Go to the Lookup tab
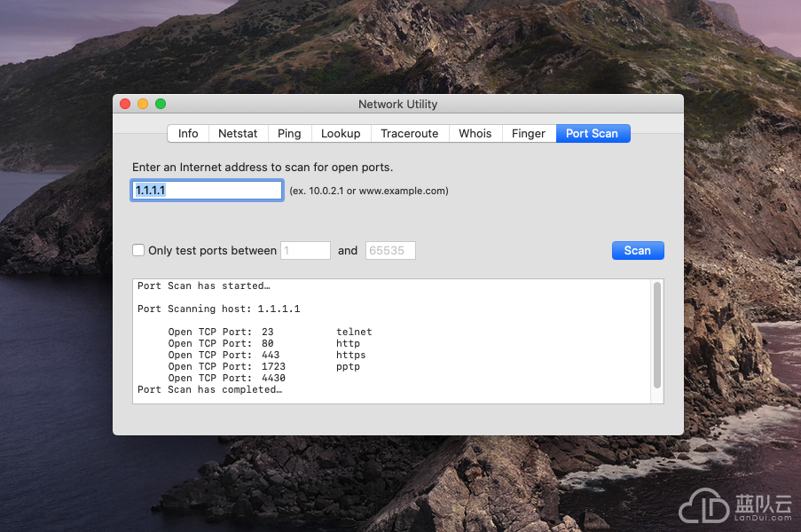Viewport: 801px width, 532px height. click(341, 133)
